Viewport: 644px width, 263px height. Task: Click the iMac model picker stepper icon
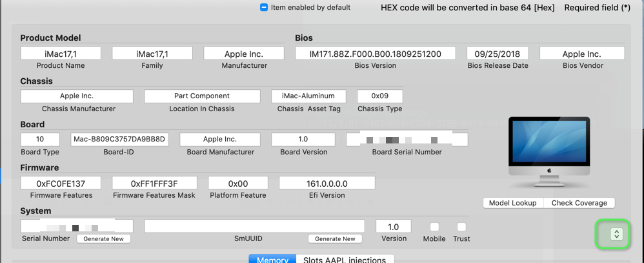click(x=616, y=235)
